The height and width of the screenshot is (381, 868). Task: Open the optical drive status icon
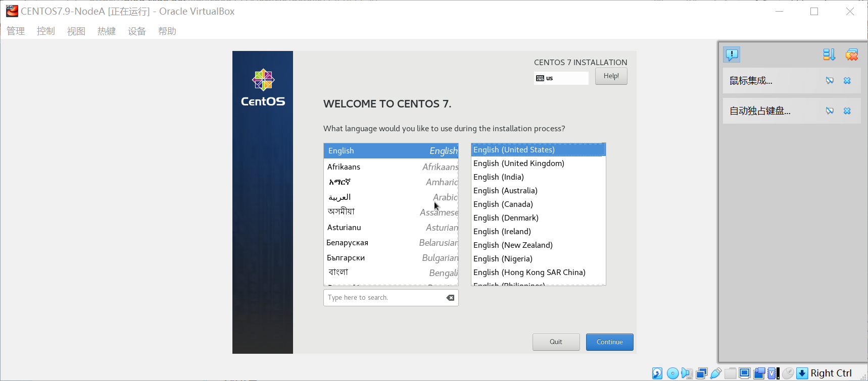[673, 373]
